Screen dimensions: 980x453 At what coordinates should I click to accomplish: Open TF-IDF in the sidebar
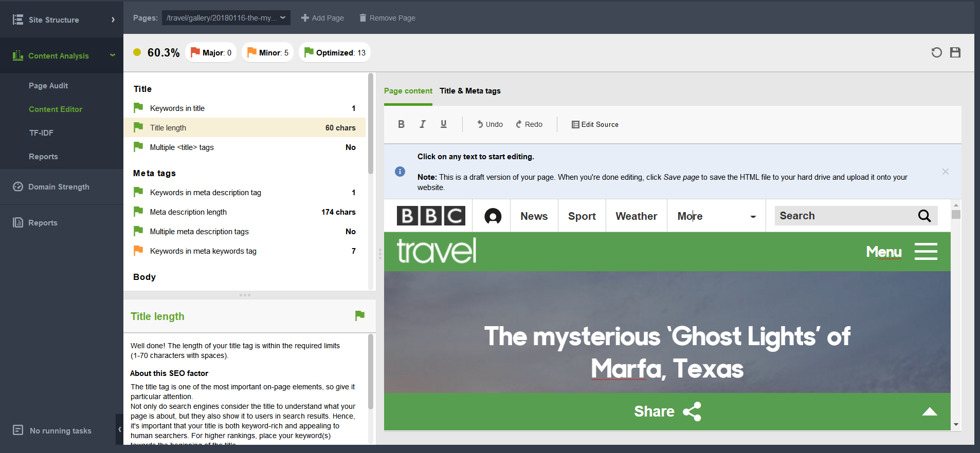pyautogui.click(x=41, y=133)
